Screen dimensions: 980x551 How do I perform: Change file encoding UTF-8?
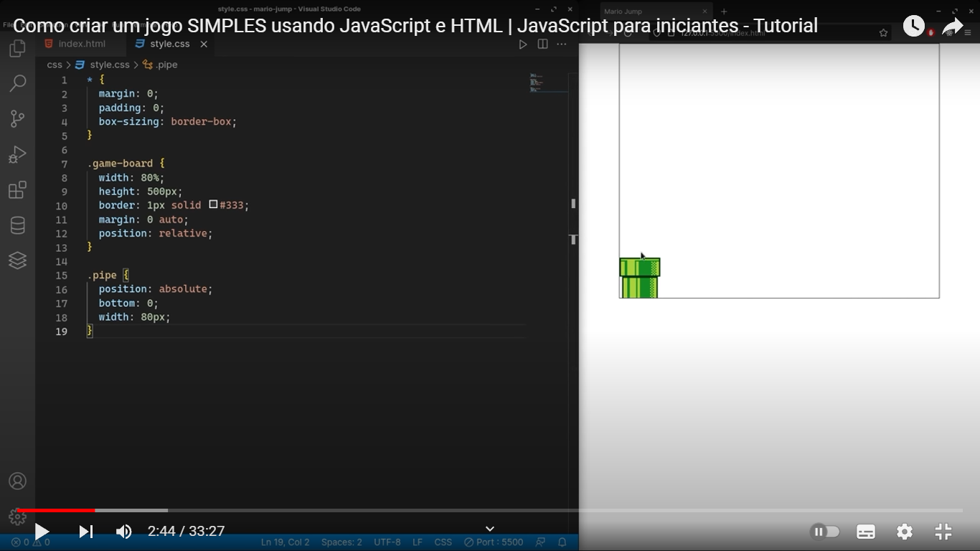[x=387, y=542]
